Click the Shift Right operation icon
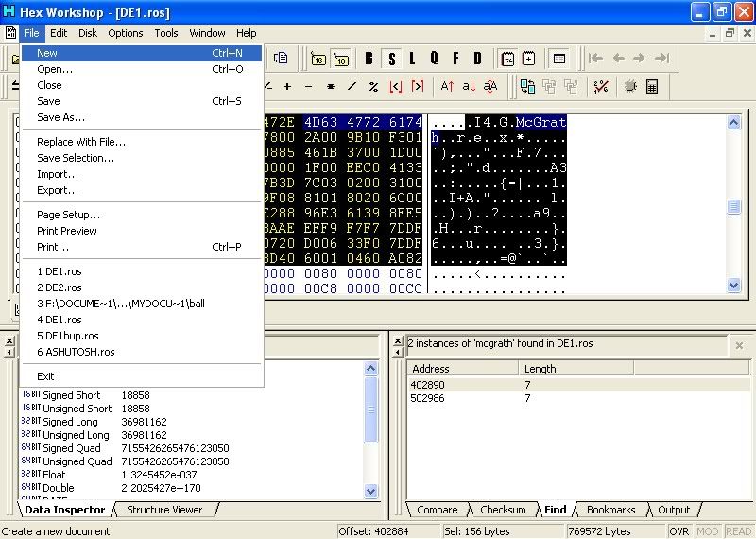 tap(418, 87)
